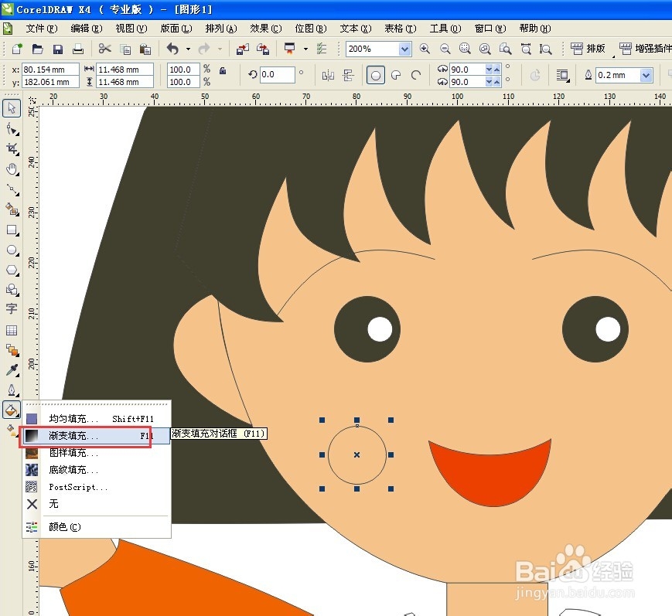Choose PostScript fill from flyout
Image resolution: width=672 pixels, height=616 pixels.
click(97, 487)
